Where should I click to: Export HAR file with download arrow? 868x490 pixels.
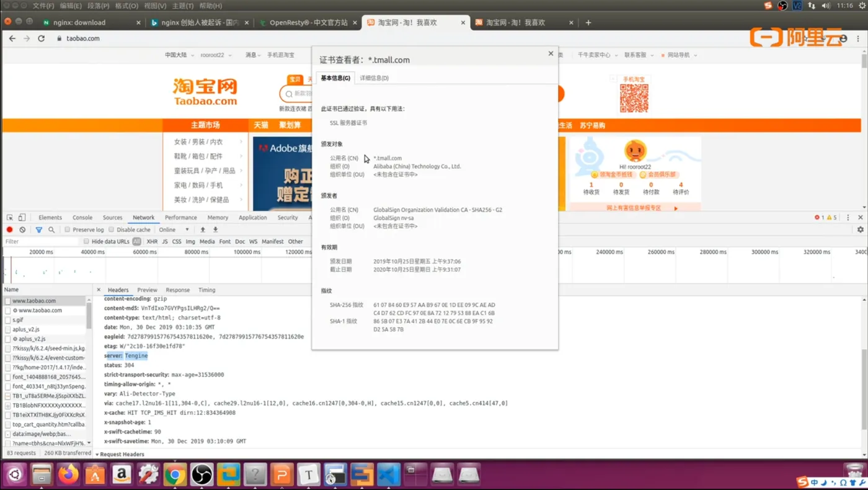[x=215, y=229]
